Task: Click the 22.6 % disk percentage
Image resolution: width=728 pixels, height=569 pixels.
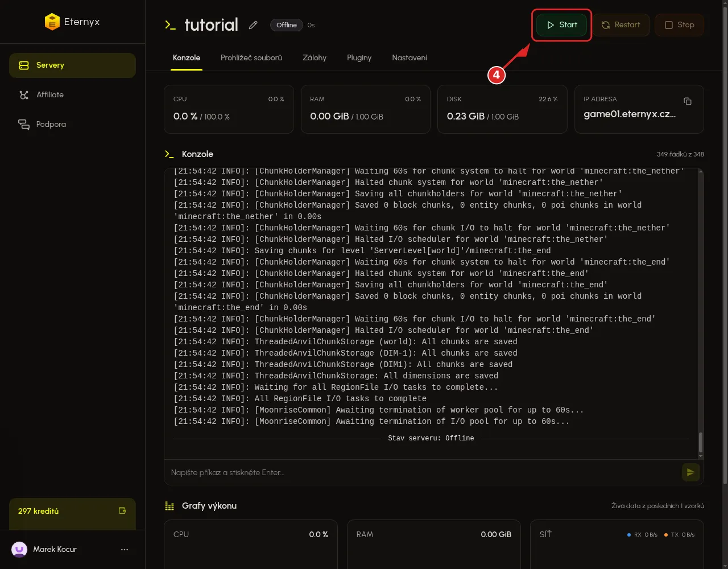Action: [x=548, y=99]
